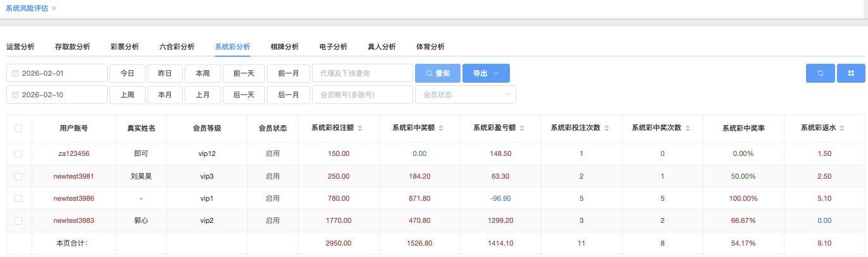Sort by 系统彩投注额 column arrows
Screen dimensions: 868x257
[x=360, y=128]
